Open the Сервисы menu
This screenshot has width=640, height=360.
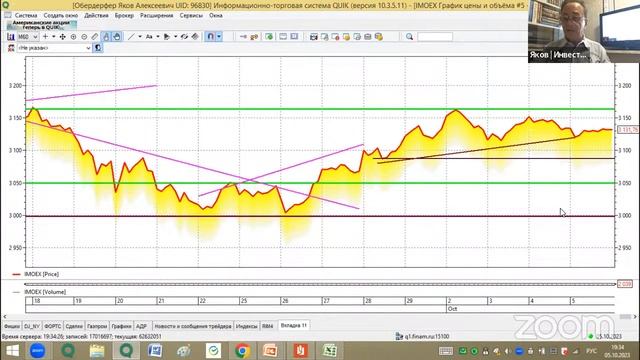pyautogui.click(x=191, y=16)
